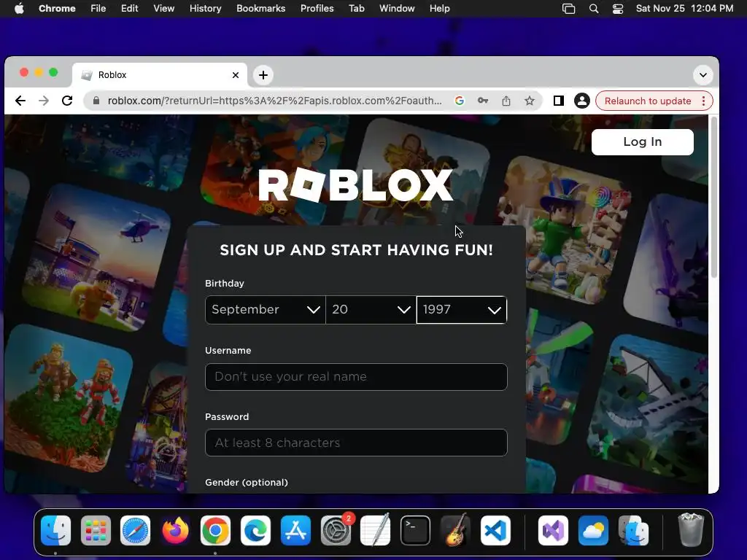This screenshot has width=747, height=560.
Task: Open Visual Studio Code from the dock
Action: 495,531
